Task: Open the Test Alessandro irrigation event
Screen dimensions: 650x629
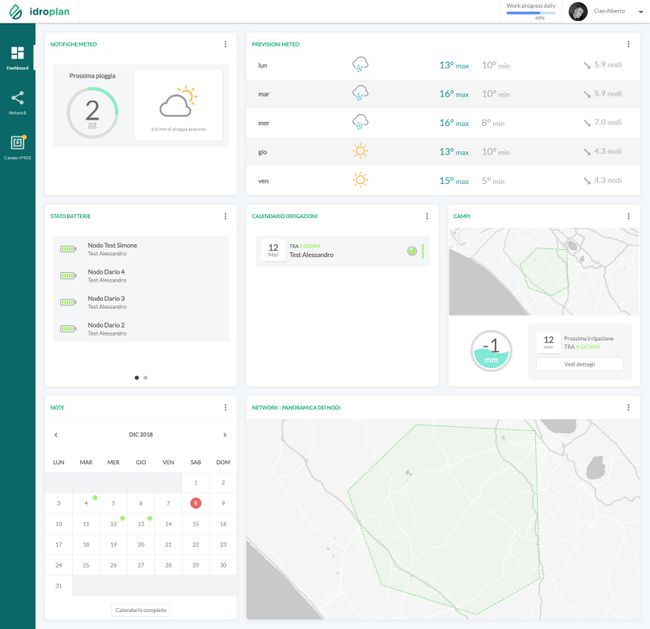Action: point(342,251)
